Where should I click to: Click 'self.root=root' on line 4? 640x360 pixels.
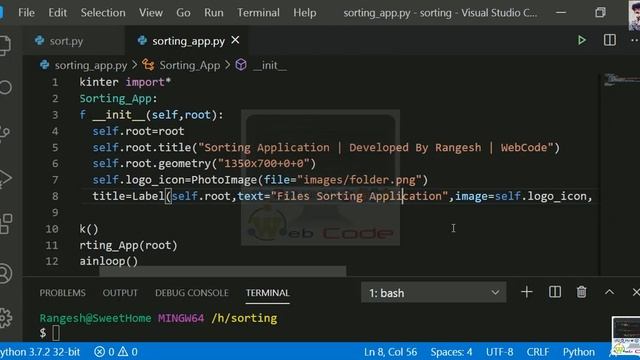pyautogui.click(x=138, y=131)
